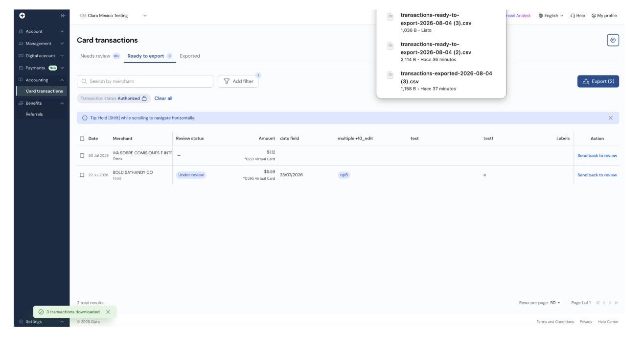644x337 pixels.
Task: Click the Add filter button
Action: (x=238, y=81)
